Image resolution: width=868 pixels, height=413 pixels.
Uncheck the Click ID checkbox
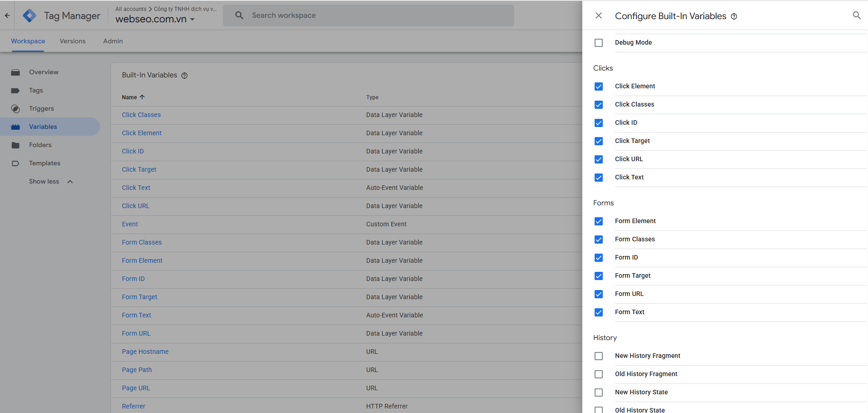point(599,123)
